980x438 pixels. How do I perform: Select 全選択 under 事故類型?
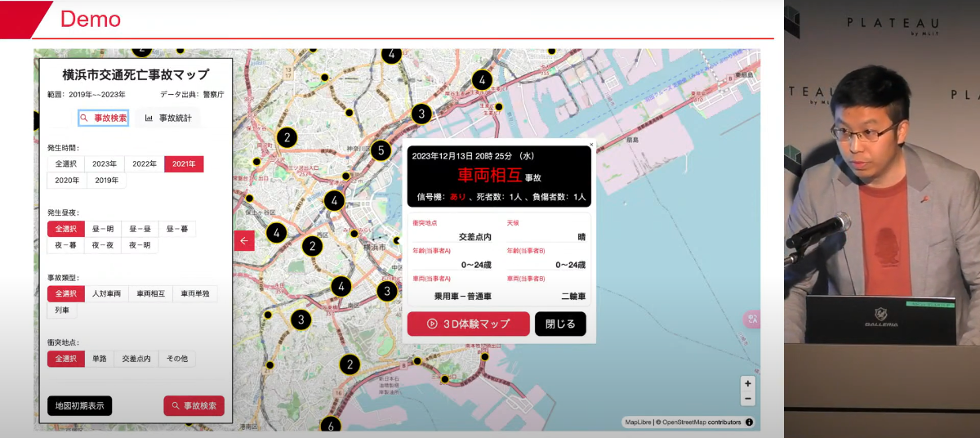coord(65,293)
